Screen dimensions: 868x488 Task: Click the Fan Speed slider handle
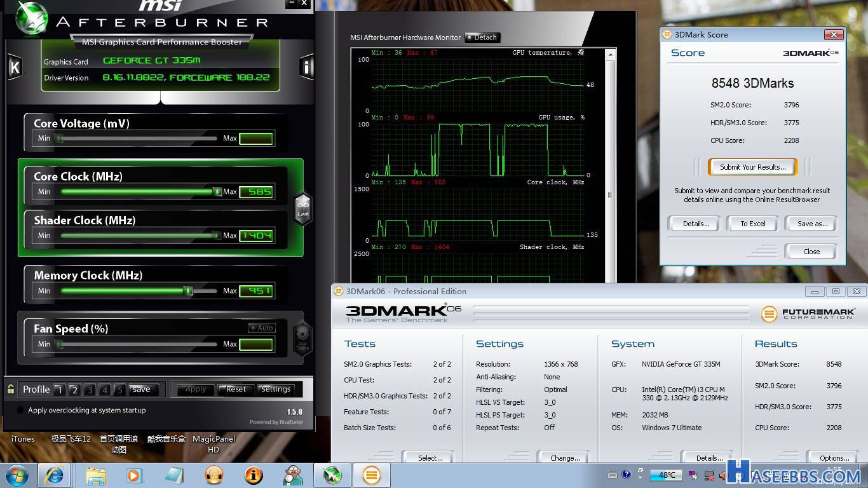coord(59,344)
